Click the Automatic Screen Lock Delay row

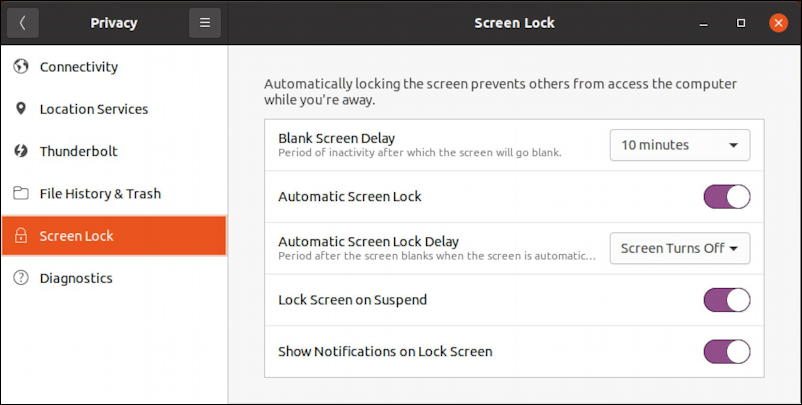point(514,249)
